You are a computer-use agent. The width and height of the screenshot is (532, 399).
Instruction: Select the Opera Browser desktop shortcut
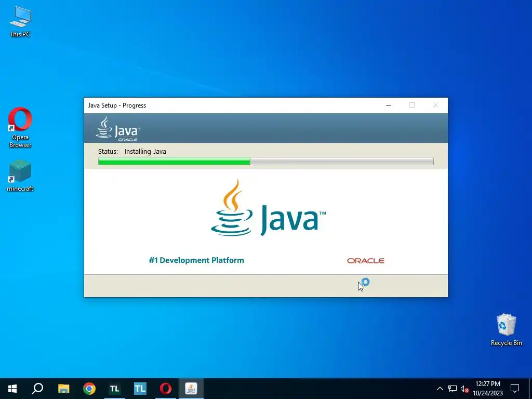pos(20,128)
